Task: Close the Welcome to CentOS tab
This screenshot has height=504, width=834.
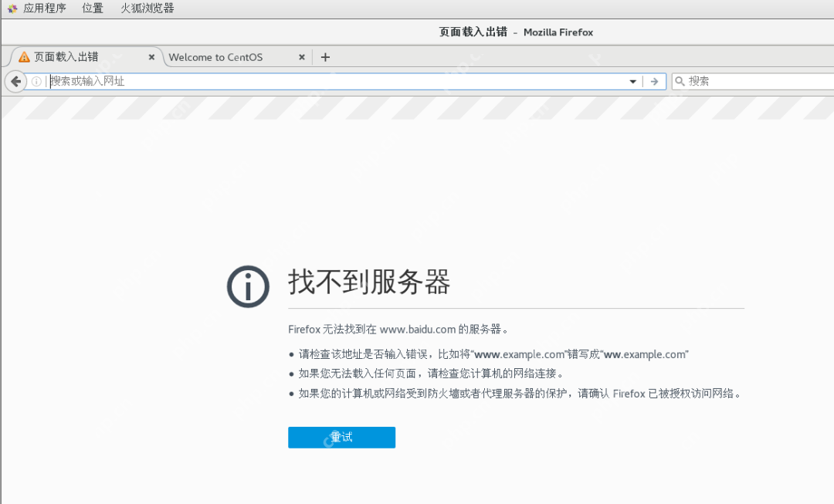Action: click(302, 57)
